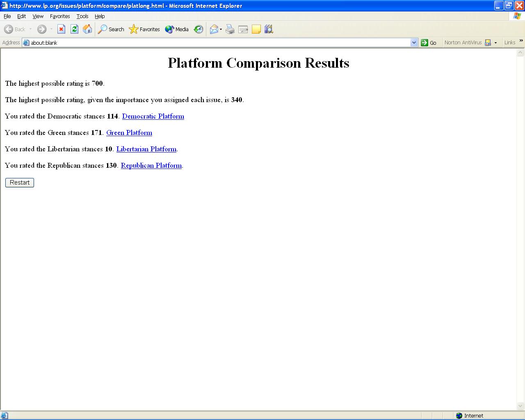The width and height of the screenshot is (525, 420).
Task: Open the View menu
Action: click(x=38, y=16)
